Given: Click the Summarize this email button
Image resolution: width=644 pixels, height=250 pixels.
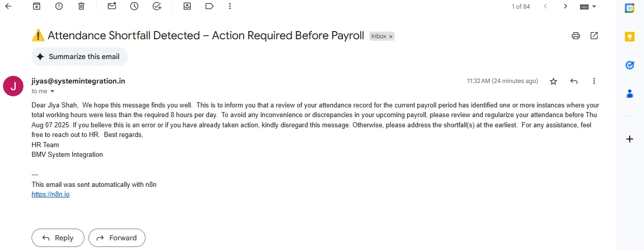Looking at the screenshot, I should point(79,57).
